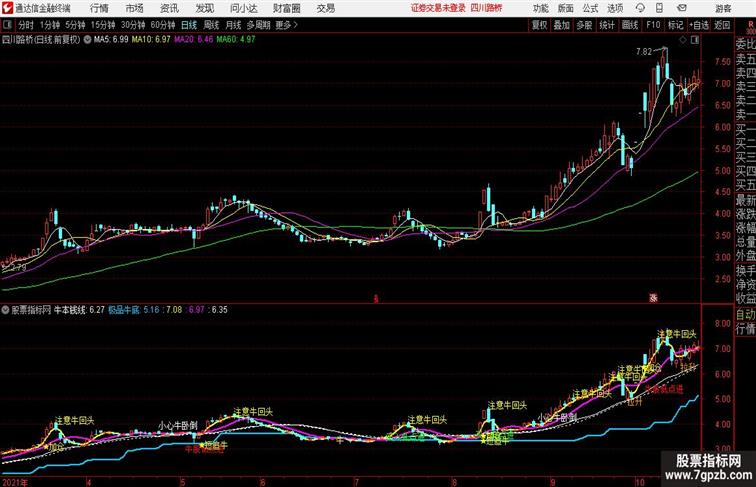Select the 多周期 multi-period tab

click(x=258, y=25)
